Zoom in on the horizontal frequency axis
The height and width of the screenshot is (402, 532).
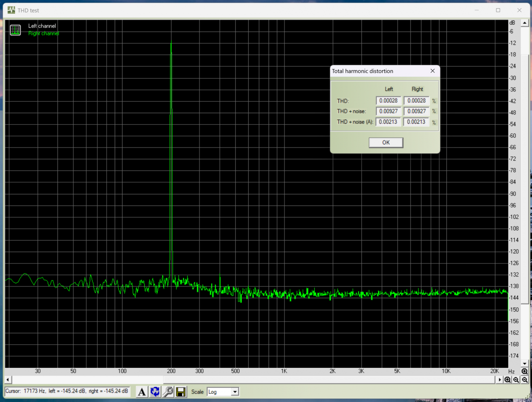508,380
